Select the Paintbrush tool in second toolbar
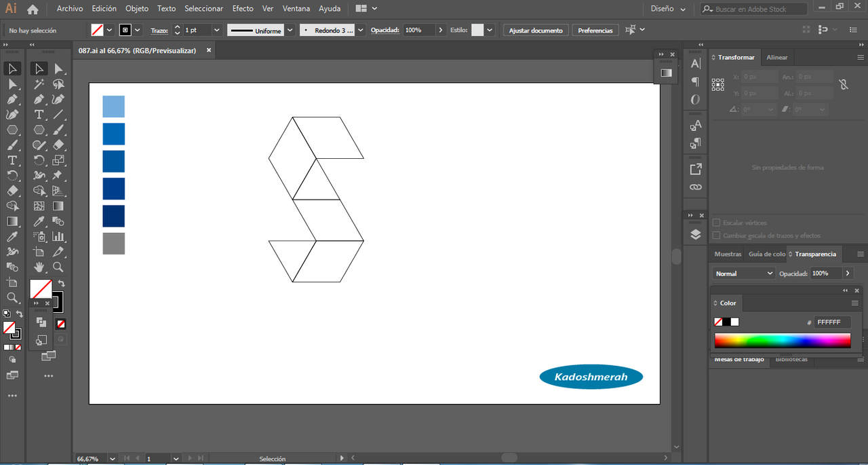Screen dimensions: 868x465 point(59,130)
